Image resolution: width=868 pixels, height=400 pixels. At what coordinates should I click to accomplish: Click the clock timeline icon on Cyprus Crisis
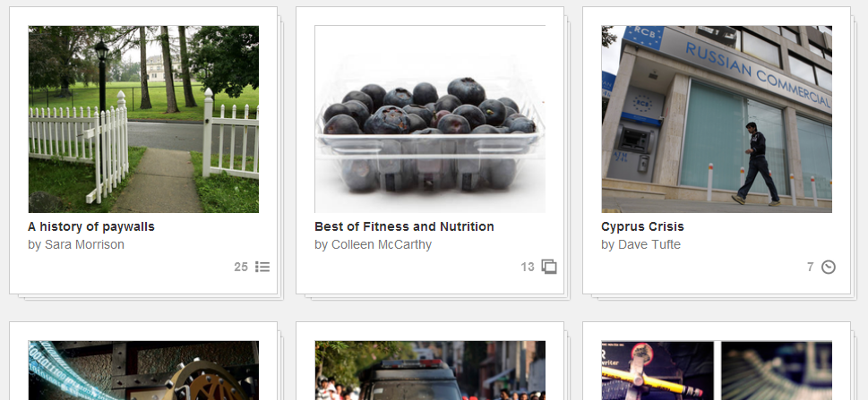point(829,268)
